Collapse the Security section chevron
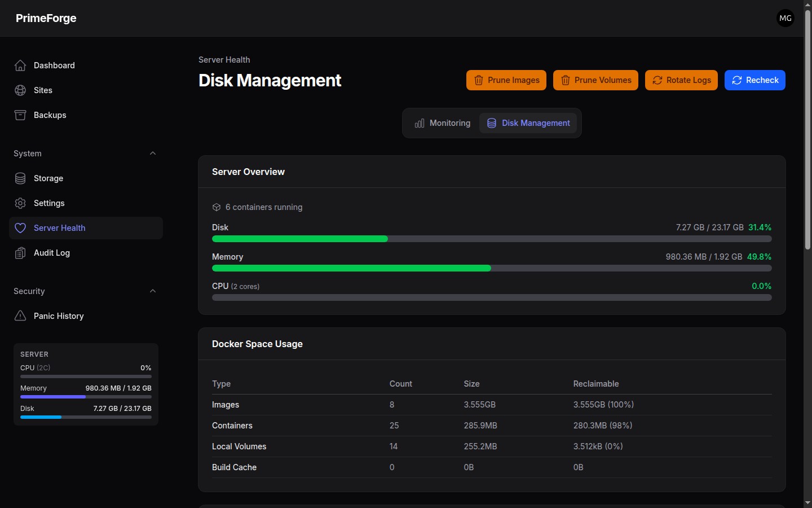 [153, 291]
